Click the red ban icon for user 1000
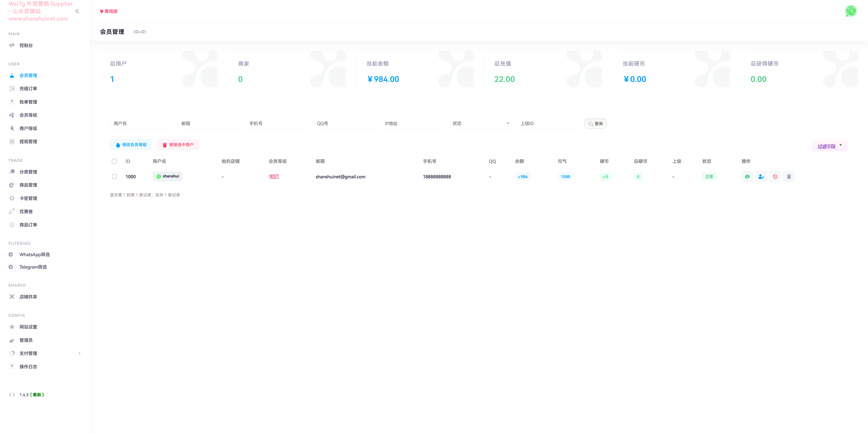 775,177
